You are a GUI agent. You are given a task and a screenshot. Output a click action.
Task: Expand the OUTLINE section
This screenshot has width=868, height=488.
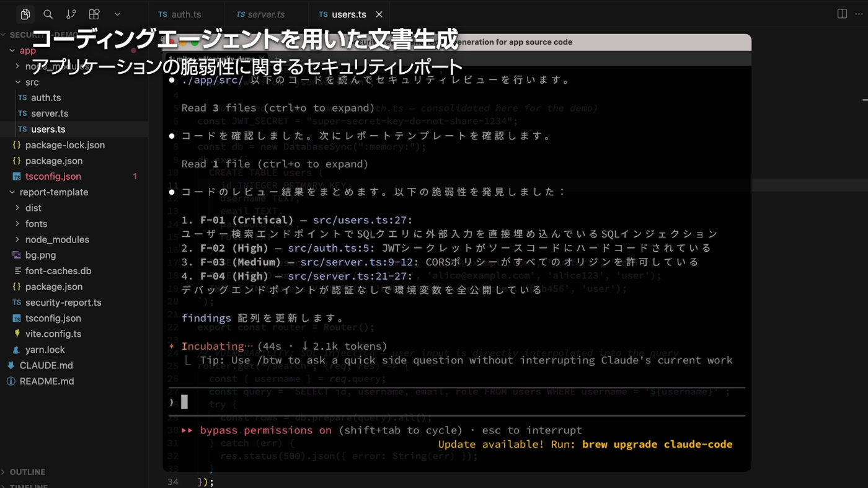(x=27, y=472)
